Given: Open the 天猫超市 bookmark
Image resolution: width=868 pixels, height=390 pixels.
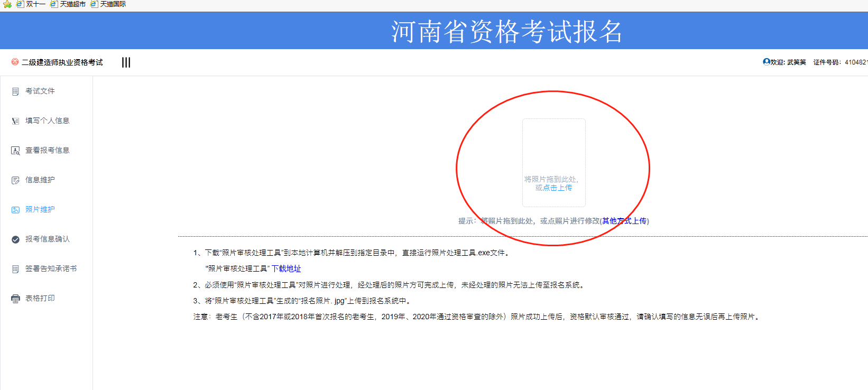Looking at the screenshot, I should 69,4.
